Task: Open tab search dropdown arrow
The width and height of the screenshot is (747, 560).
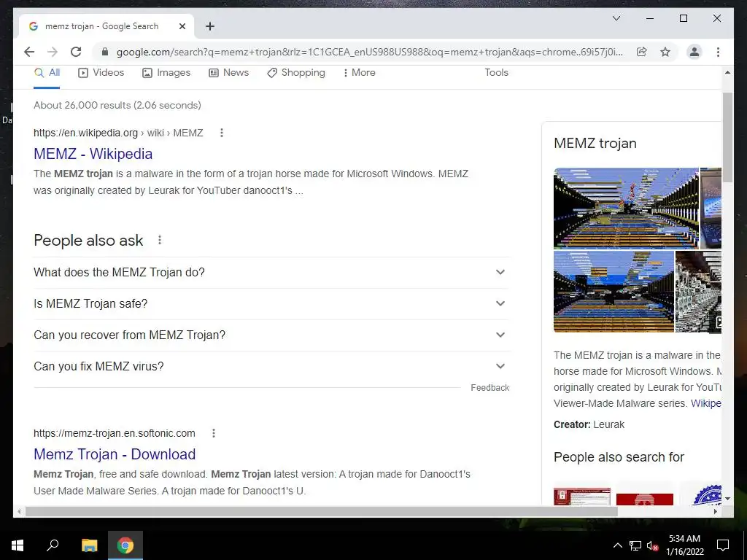Action: pyautogui.click(x=616, y=18)
